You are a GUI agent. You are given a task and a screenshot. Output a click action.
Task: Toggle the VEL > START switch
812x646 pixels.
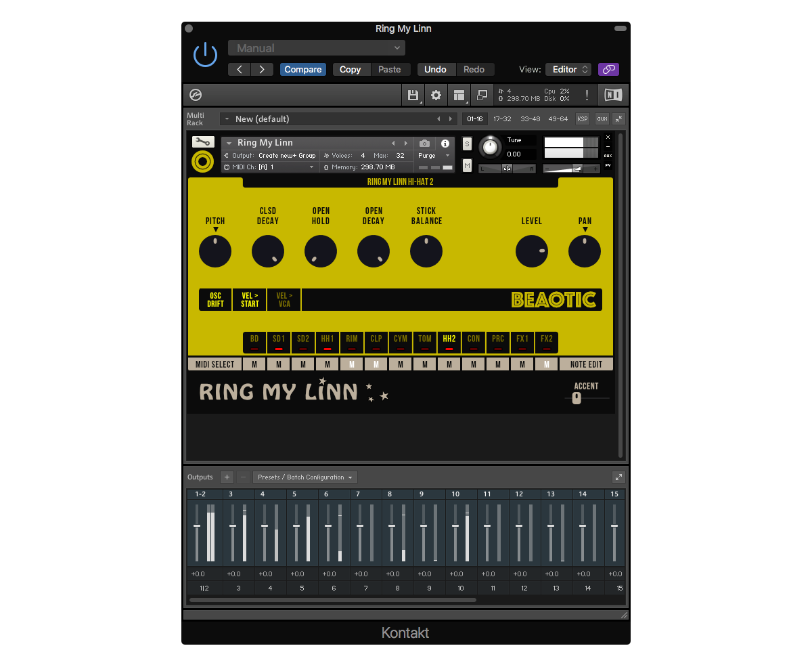point(250,300)
